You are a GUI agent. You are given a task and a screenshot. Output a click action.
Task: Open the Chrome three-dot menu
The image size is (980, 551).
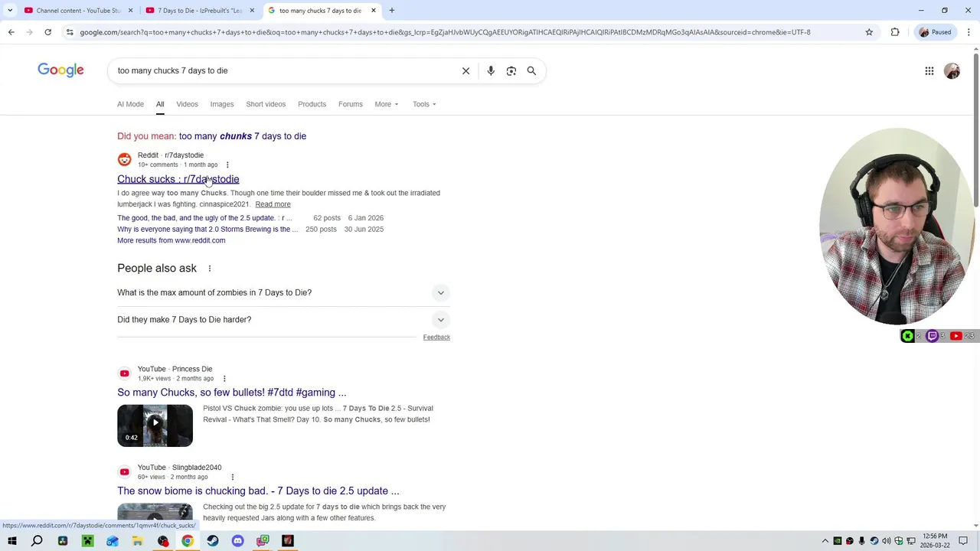click(969, 32)
